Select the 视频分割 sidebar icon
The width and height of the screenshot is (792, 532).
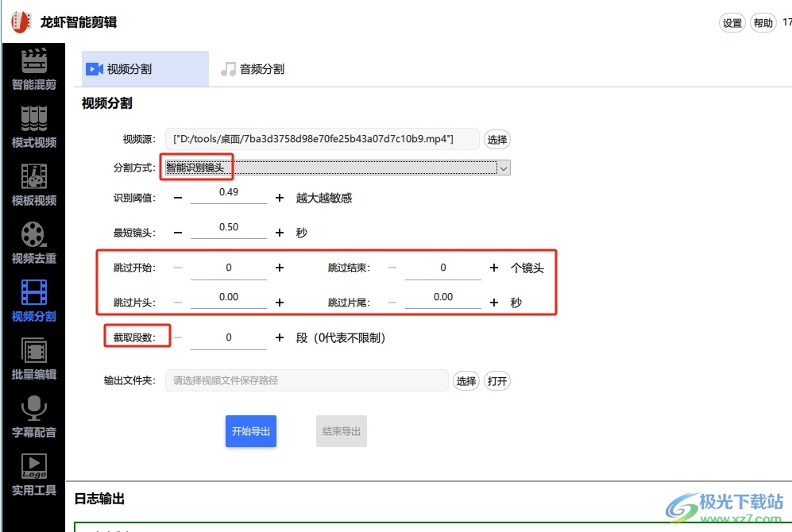tap(33, 294)
